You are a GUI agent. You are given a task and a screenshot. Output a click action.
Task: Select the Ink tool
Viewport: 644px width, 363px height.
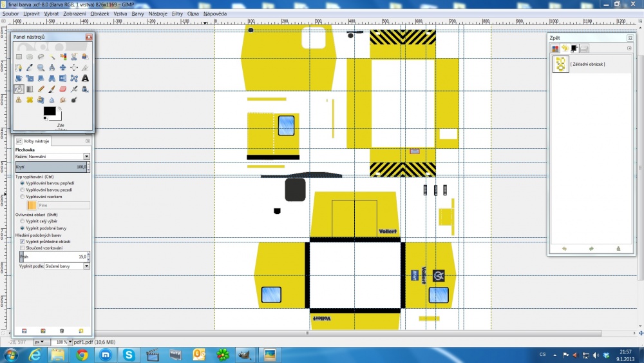click(85, 89)
